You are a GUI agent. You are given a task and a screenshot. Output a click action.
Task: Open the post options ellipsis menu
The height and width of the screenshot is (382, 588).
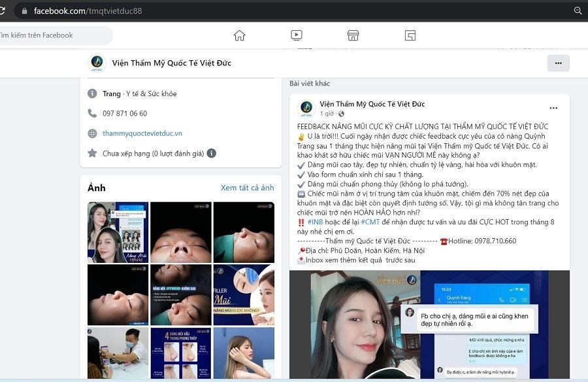point(554,107)
